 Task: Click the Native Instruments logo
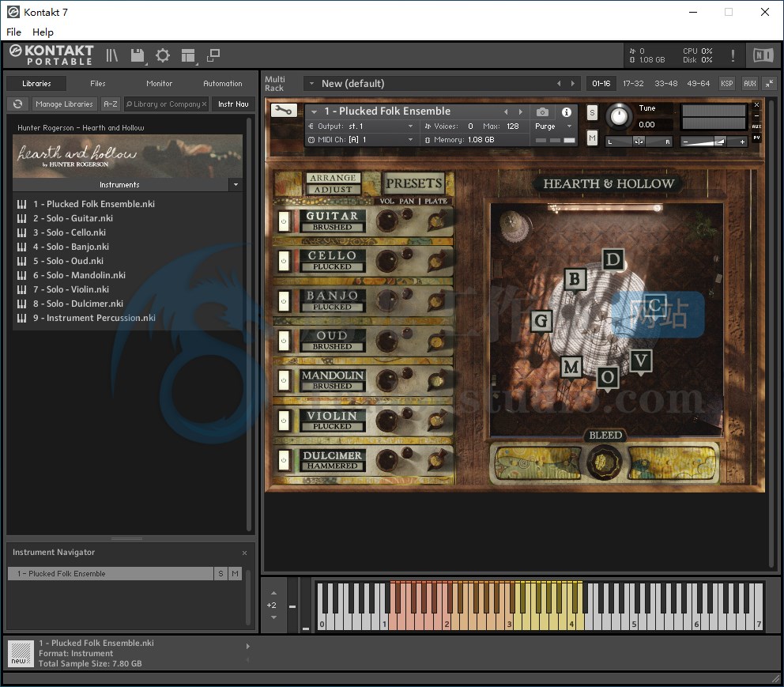[x=763, y=55]
